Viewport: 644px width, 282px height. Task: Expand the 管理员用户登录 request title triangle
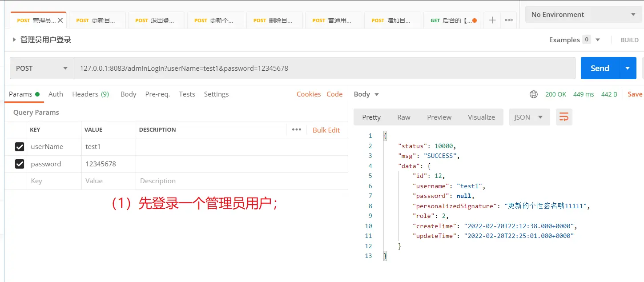(14, 40)
